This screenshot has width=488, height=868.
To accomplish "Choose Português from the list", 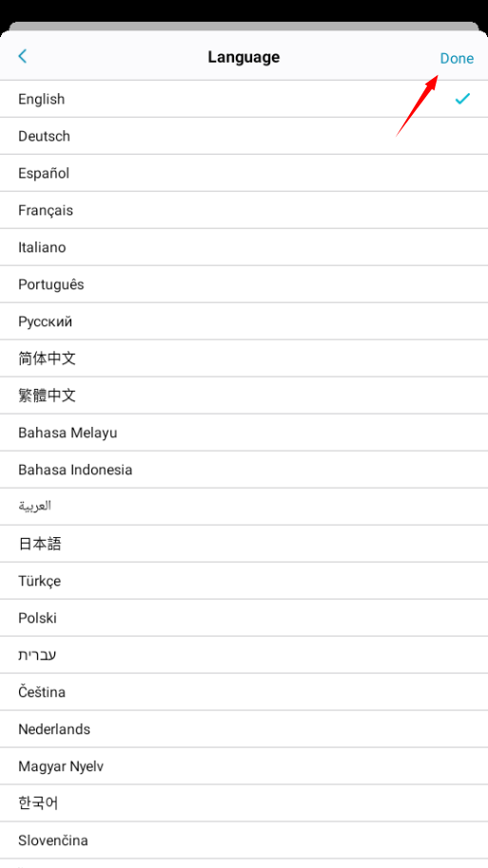I will [244, 284].
